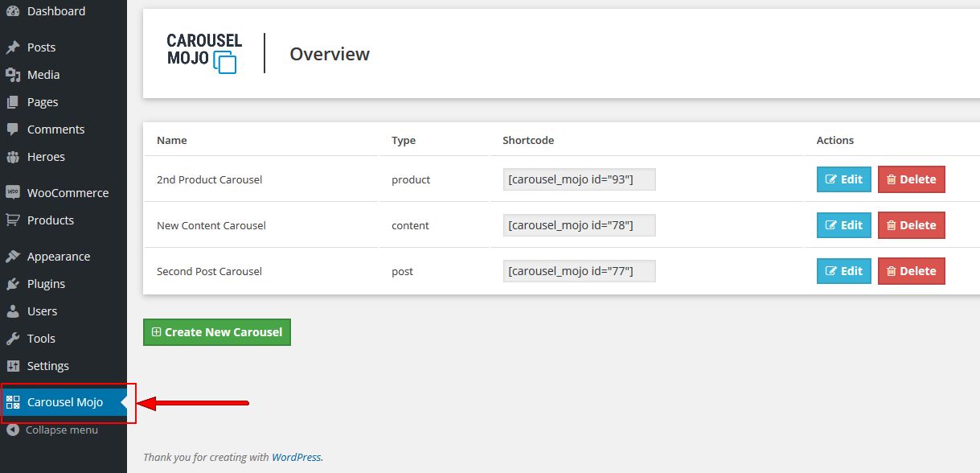Edit the 2nd Product Carousel
This screenshot has height=473, width=980.
click(x=844, y=179)
